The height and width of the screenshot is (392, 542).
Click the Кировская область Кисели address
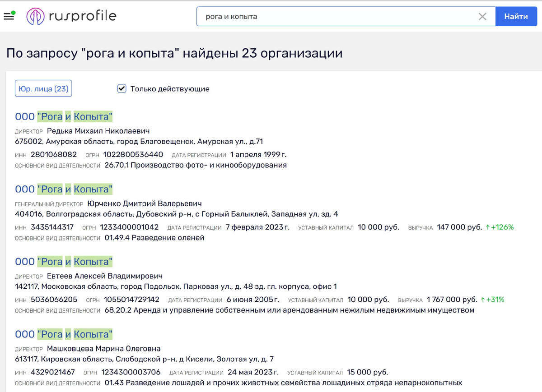(144, 359)
